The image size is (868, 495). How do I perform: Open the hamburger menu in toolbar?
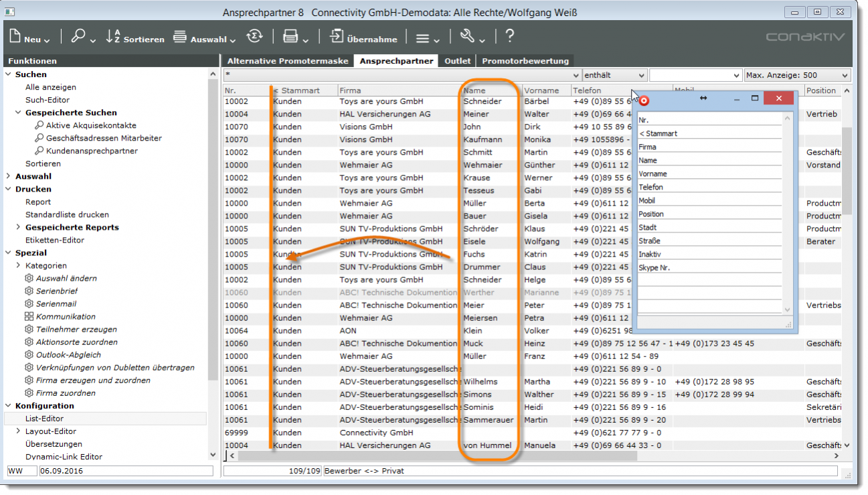point(423,38)
